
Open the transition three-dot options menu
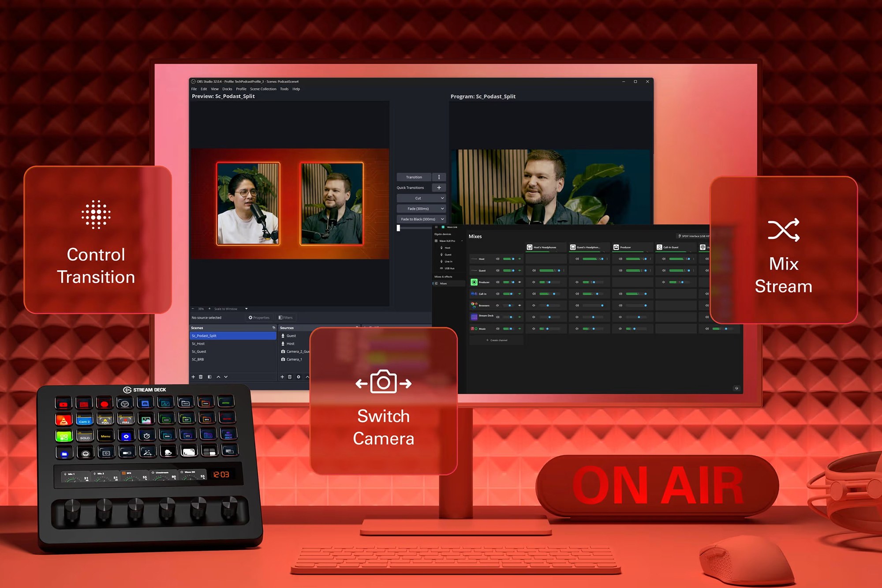click(x=439, y=177)
